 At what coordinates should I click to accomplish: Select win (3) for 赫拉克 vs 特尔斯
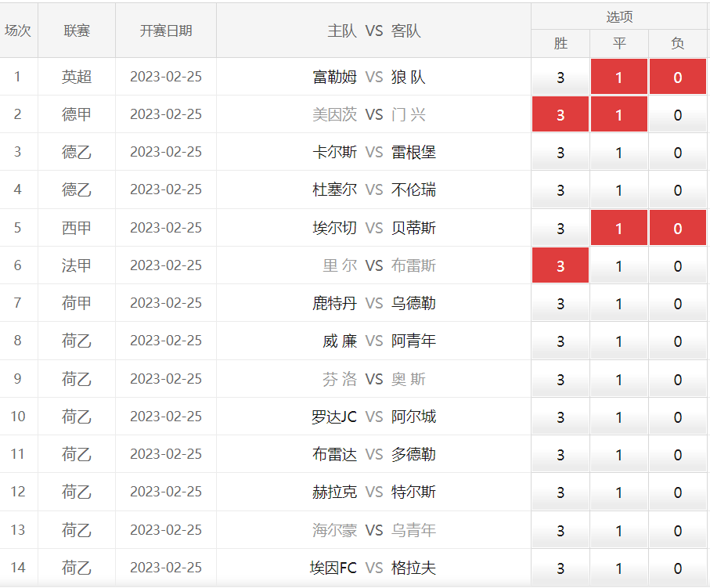[x=560, y=492]
